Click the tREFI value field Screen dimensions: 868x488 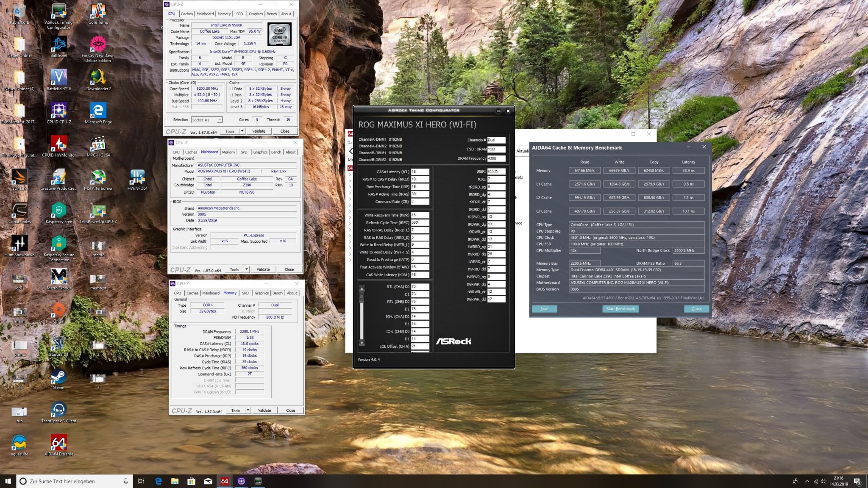click(496, 172)
